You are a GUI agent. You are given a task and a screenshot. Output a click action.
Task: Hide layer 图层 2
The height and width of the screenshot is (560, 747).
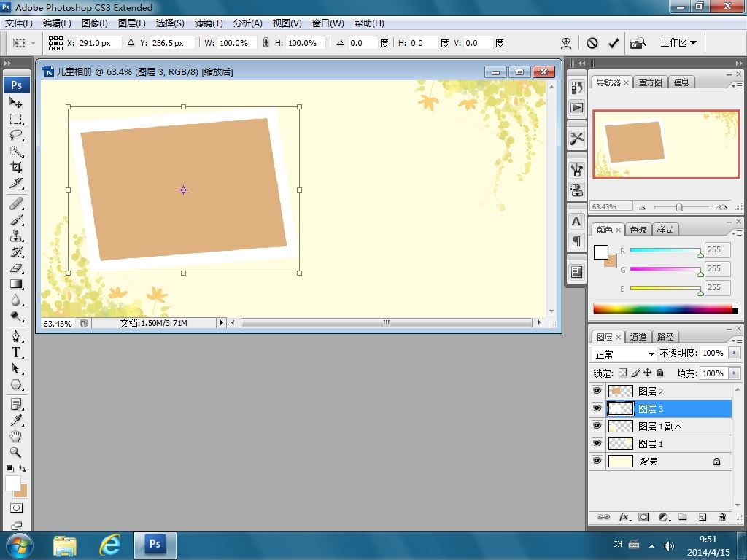point(597,391)
